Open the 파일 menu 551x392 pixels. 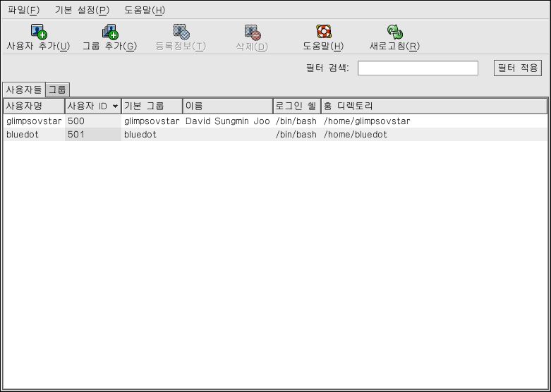point(24,10)
